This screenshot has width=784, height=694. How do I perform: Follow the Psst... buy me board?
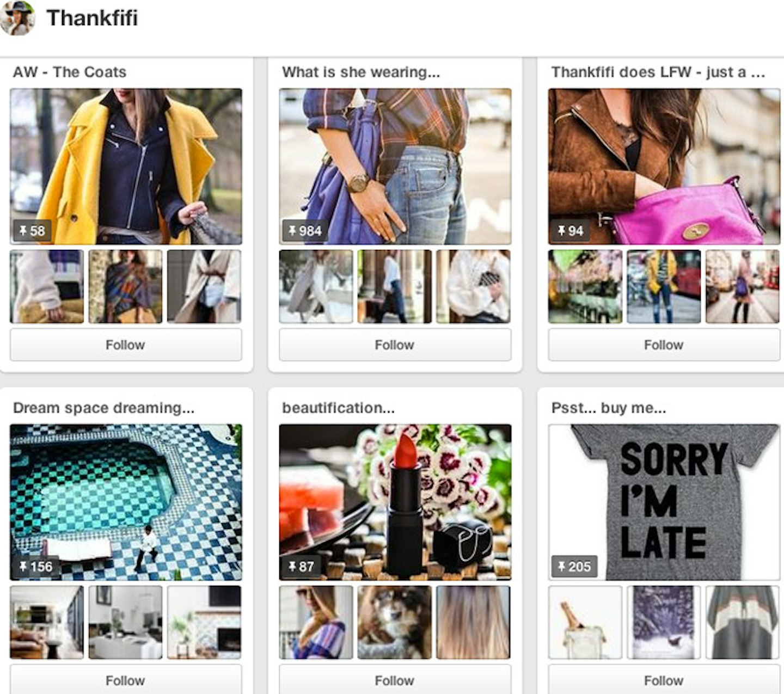point(664,680)
